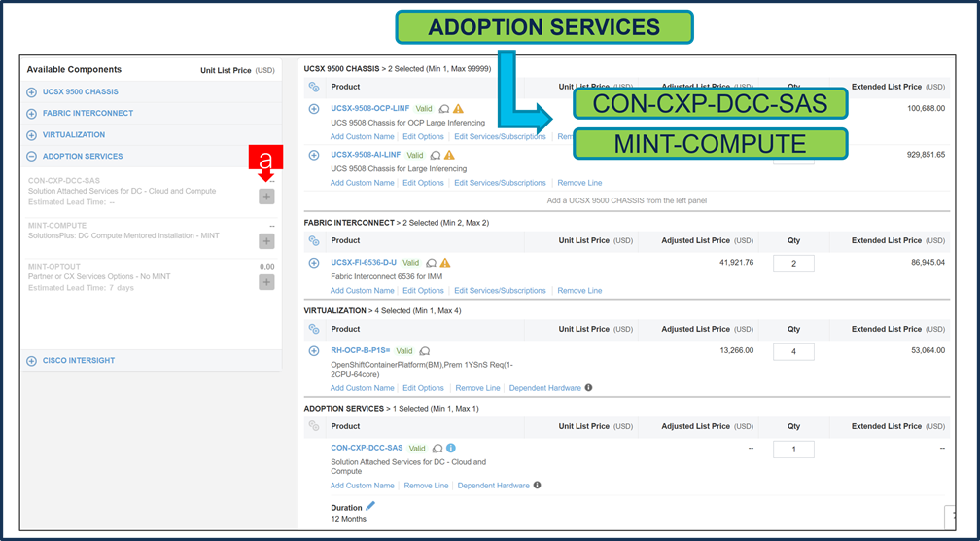Click Valid badge beside UCSX-FI-6536-D-U
This screenshot has height=541, width=980.
(410, 263)
